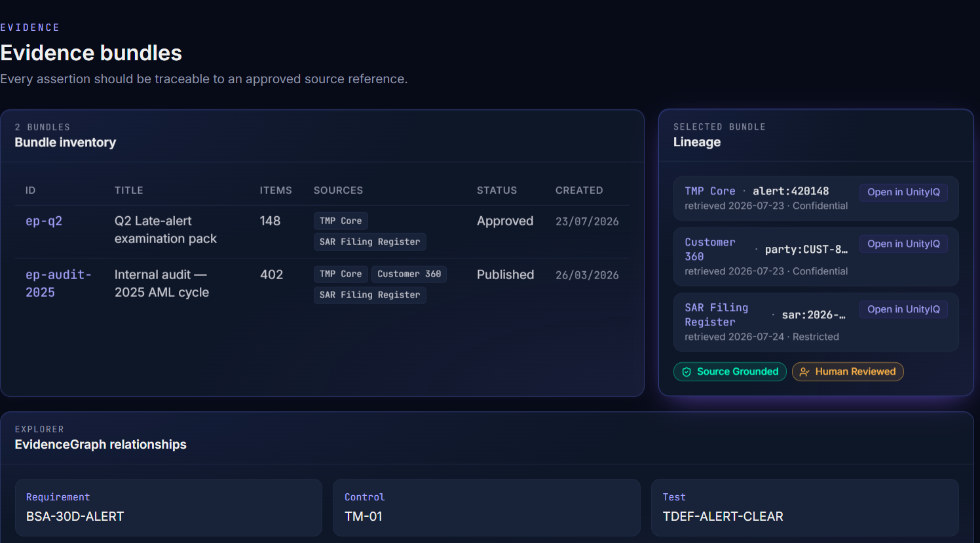Screen dimensions: 980x543
Task: Click the Bundle inventory heading
Action: tap(66, 143)
